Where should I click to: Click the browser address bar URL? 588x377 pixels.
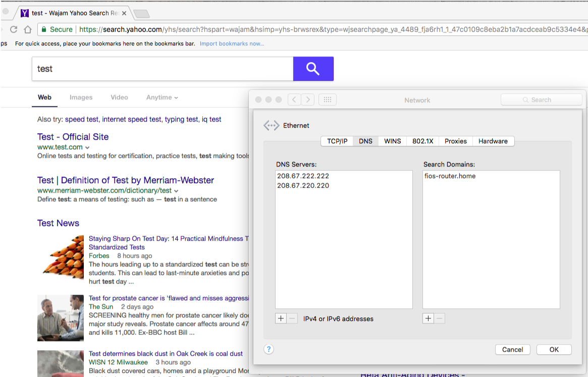click(332, 29)
